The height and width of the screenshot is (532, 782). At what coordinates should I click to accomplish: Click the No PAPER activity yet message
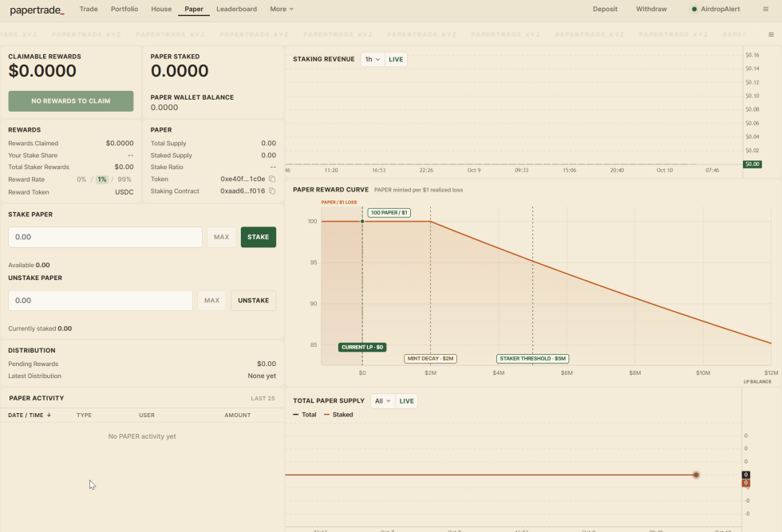[142, 436]
